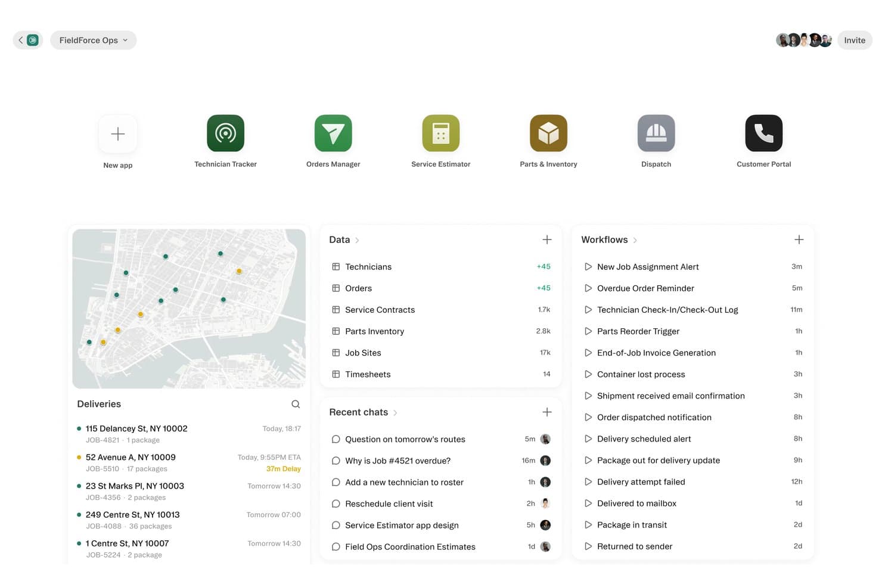Click the deliveries map
This screenshot has height=588, width=882.
189,309
